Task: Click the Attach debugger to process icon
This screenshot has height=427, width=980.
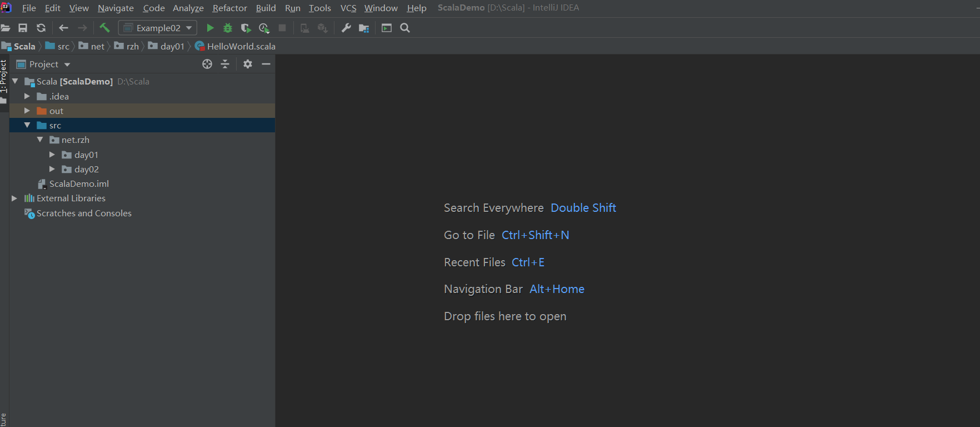Action: pos(304,28)
